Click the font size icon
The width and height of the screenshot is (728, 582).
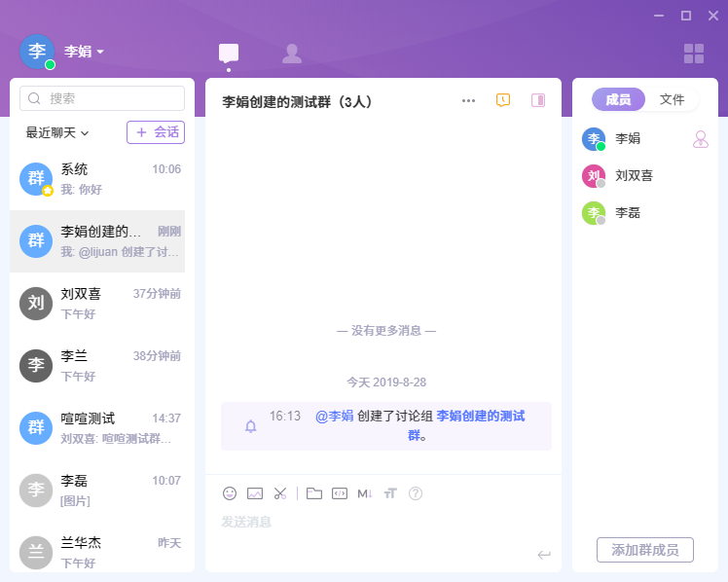point(390,493)
